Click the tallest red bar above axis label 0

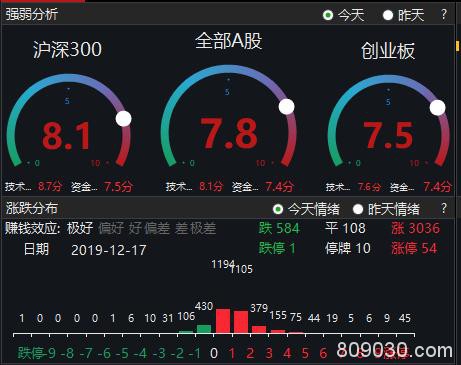(x=223, y=321)
